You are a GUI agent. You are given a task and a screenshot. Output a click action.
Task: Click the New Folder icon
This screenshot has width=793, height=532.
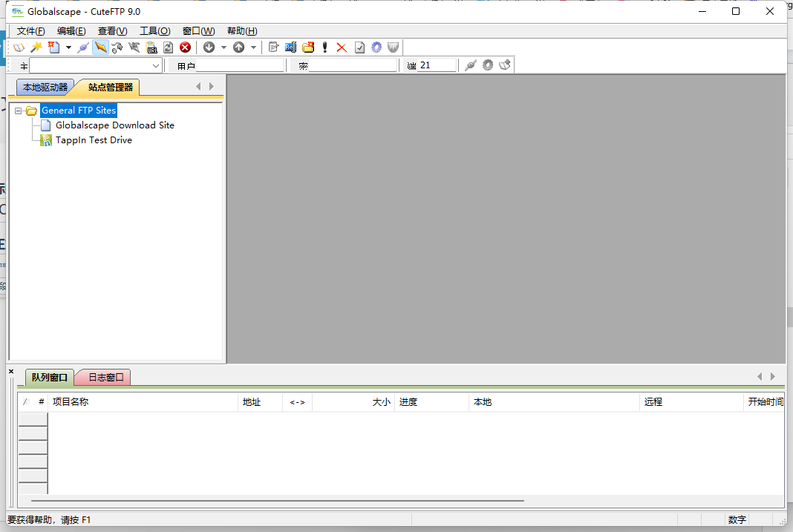click(308, 47)
